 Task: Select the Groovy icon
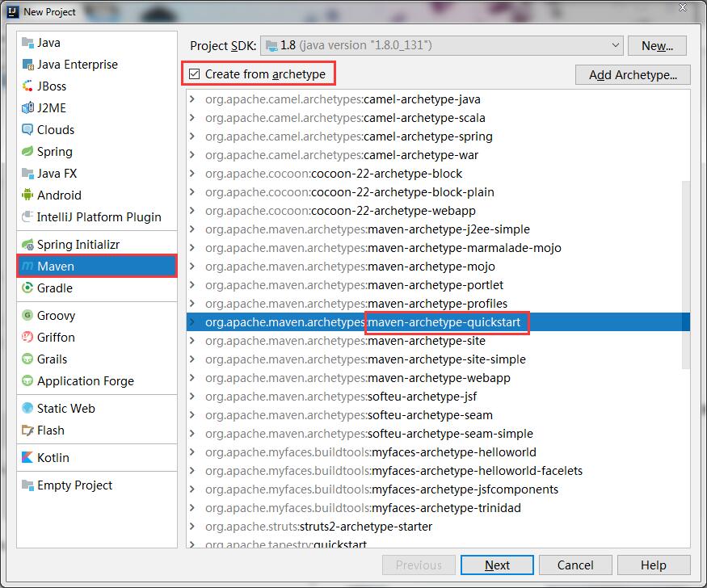pyautogui.click(x=27, y=315)
